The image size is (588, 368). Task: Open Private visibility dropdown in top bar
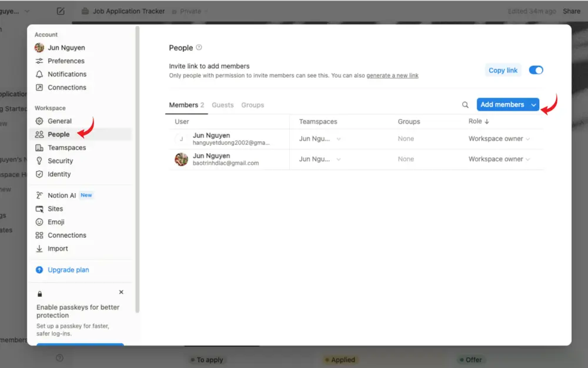pos(190,11)
